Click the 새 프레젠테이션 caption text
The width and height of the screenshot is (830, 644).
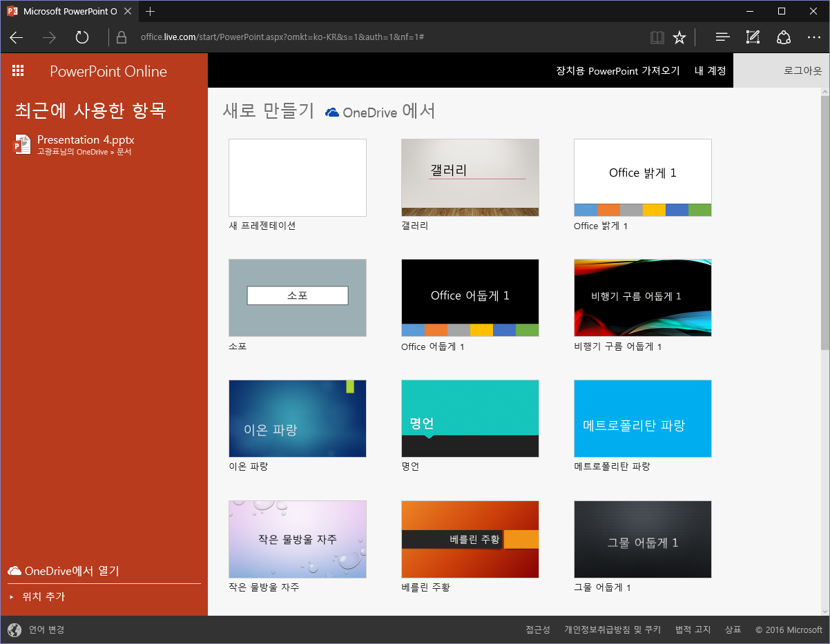point(262,226)
